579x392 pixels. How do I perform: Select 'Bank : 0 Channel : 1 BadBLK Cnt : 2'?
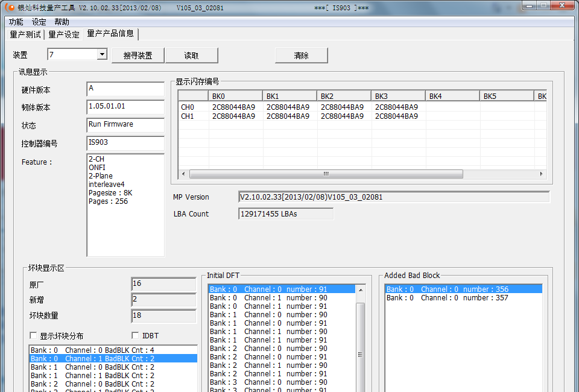point(113,358)
